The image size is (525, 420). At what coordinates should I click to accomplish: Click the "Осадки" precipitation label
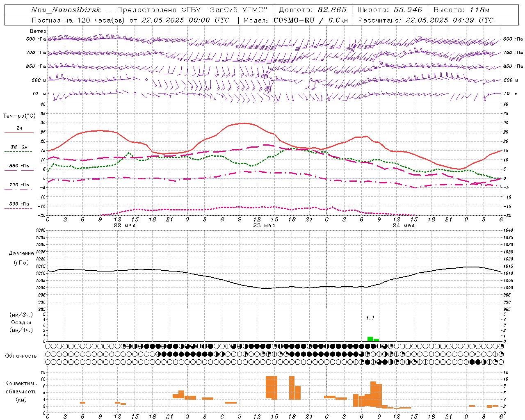(21, 323)
